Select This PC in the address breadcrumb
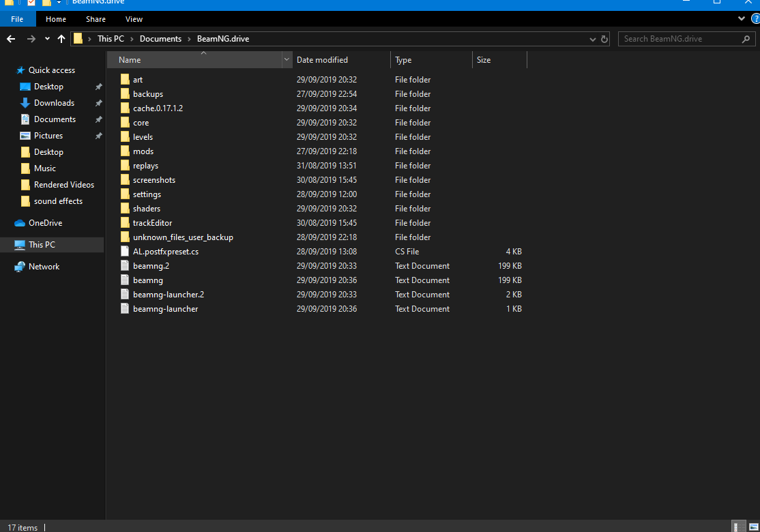 coord(111,39)
